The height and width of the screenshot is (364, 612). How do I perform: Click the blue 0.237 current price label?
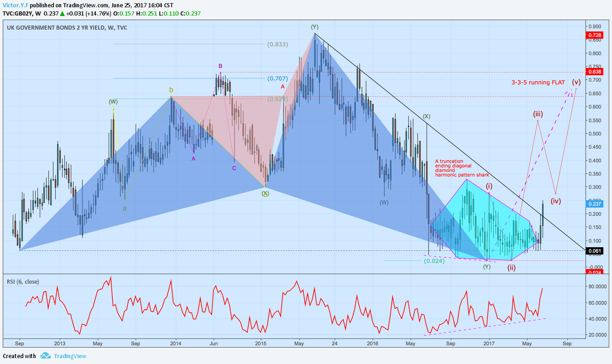(x=594, y=204)
